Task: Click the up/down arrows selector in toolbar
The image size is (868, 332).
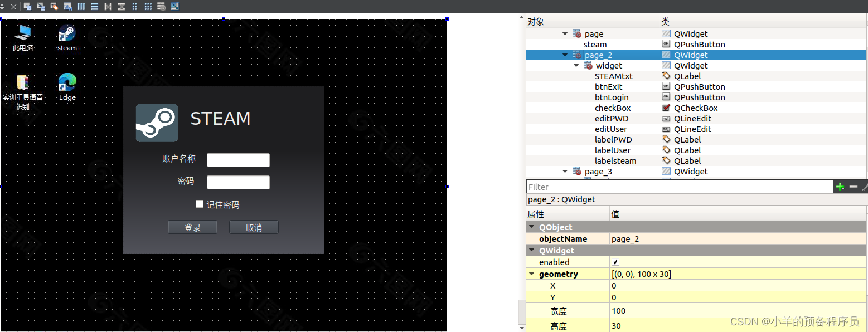Action: 2,7
